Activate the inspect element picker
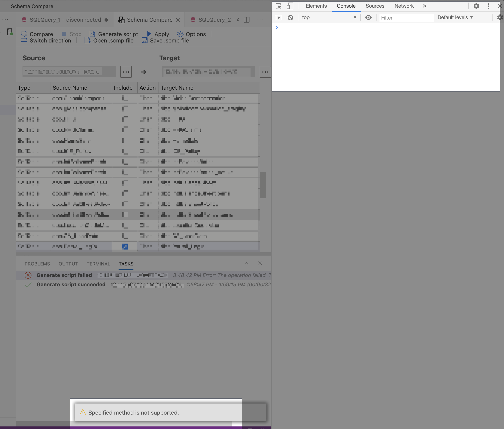 (x=278, y=7)
